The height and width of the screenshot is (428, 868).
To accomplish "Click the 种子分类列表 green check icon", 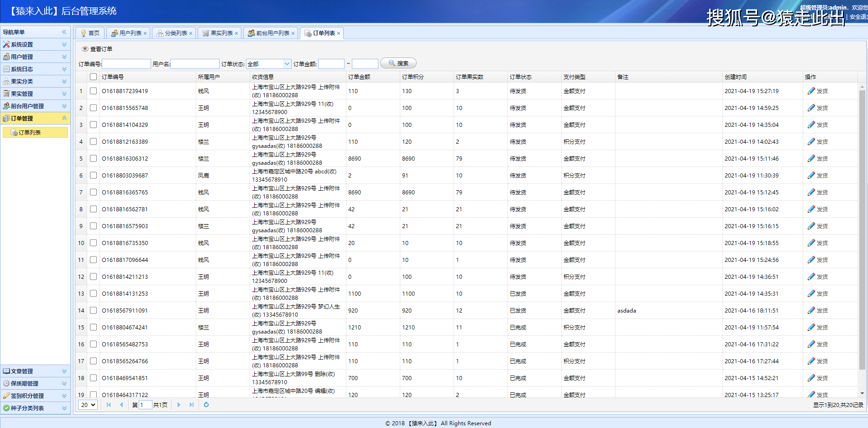I will pos(6,408).
